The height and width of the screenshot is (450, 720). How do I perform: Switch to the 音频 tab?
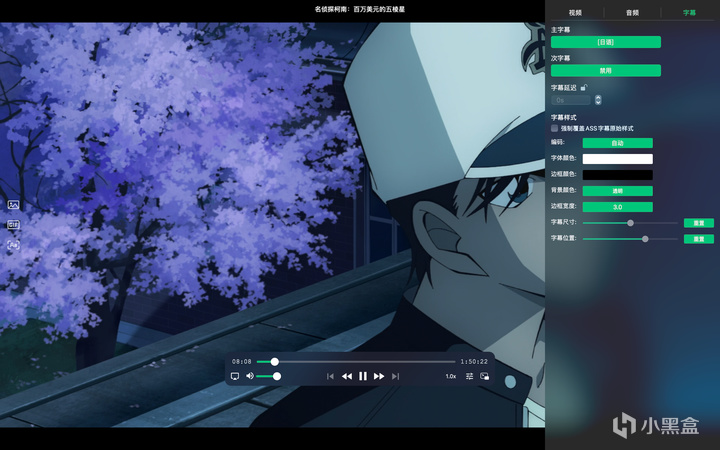coord(632,13)
